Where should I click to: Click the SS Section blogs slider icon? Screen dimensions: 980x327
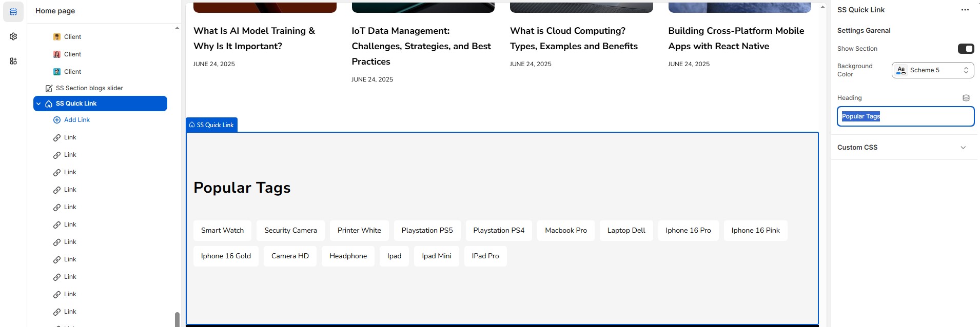tap(49, 88)
